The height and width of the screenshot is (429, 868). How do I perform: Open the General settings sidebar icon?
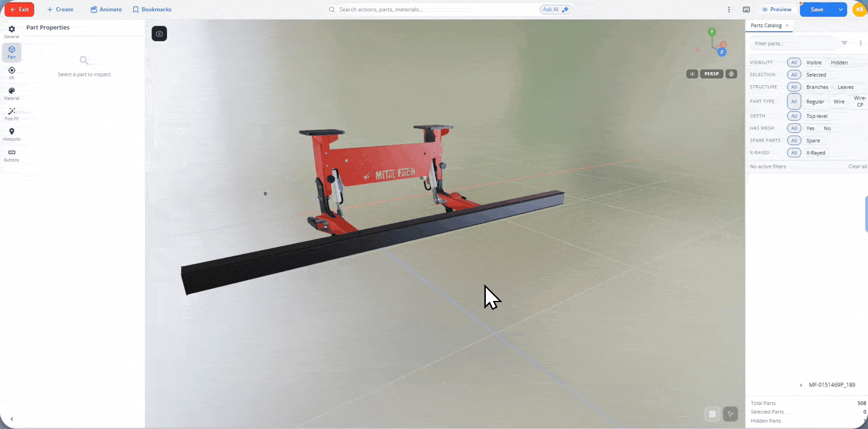(11, 32)
